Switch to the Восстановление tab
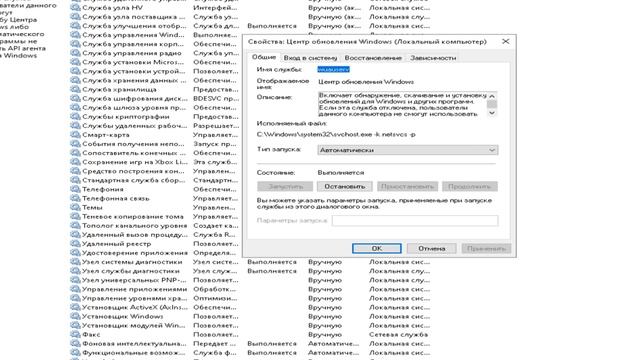This screenshot has height=360, width=640. [x=373, y=58]
